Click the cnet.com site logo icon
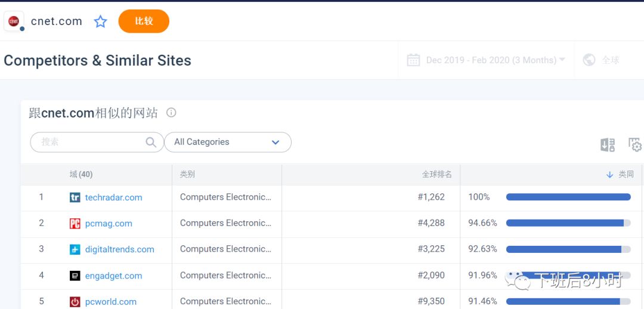This screenshot has height=309, width=644. pos(14,21)
